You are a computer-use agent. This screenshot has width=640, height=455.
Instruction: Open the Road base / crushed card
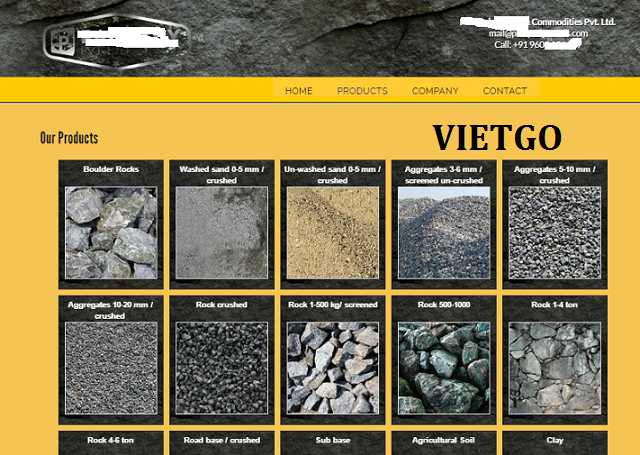(222, 443)
